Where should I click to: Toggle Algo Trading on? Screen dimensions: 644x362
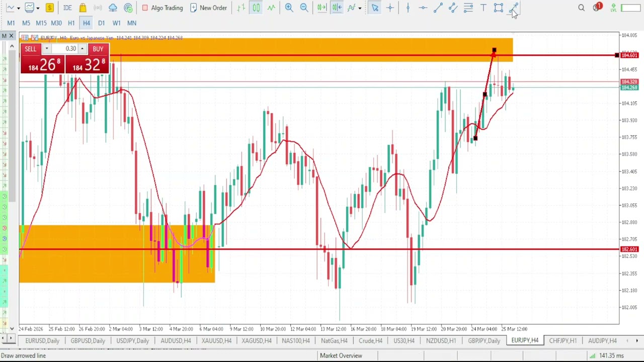point(162,8)
